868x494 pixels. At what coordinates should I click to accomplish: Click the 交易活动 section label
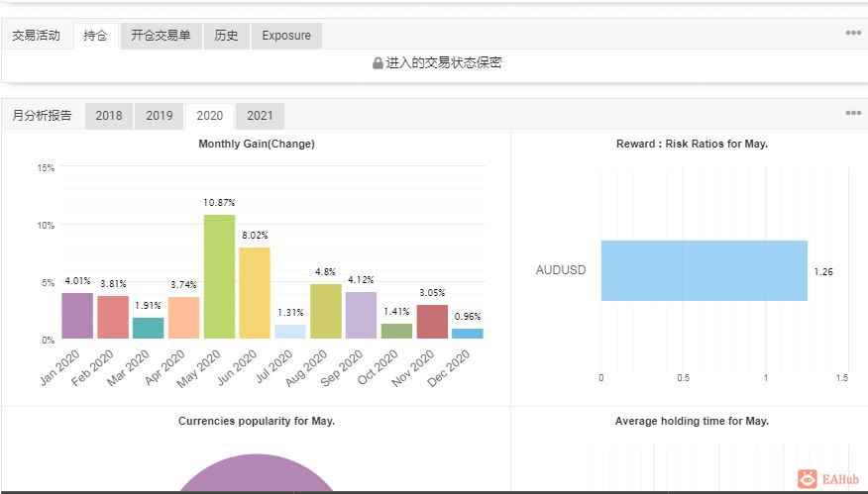[36, 36]
